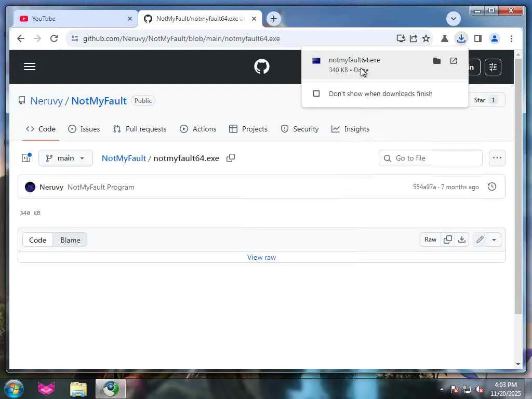This screenshot has height=399, width=532.
Task: Switch to the Blame view
Action: coord(70,240)
